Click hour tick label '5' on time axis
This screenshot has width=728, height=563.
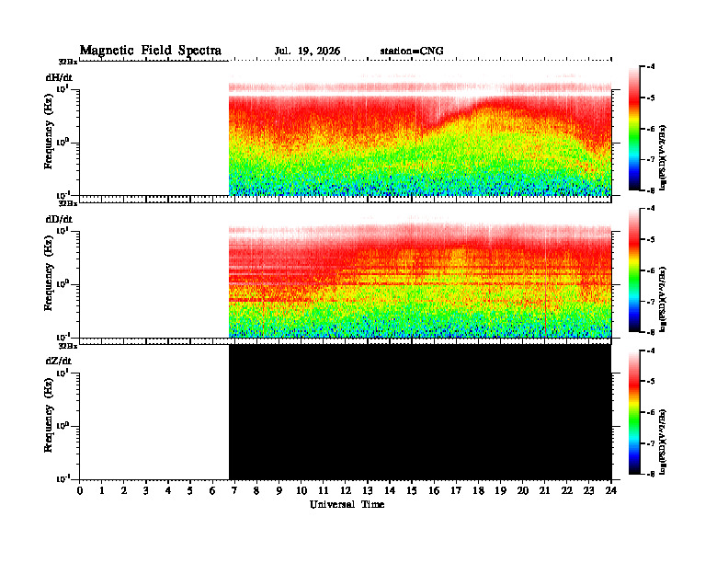(x=190, y=491)
